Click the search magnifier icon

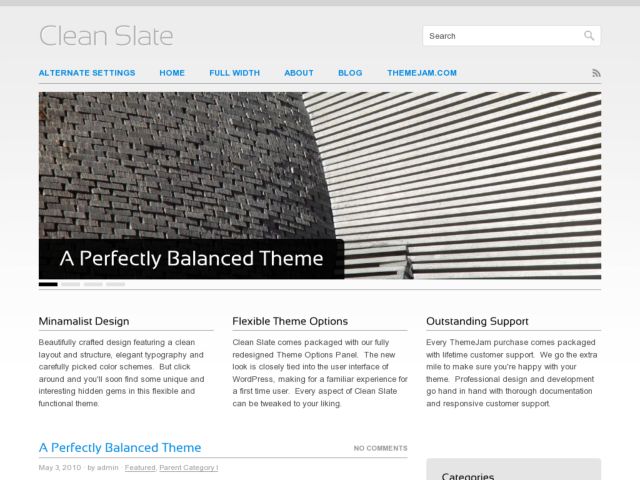(x=589, y=36)
